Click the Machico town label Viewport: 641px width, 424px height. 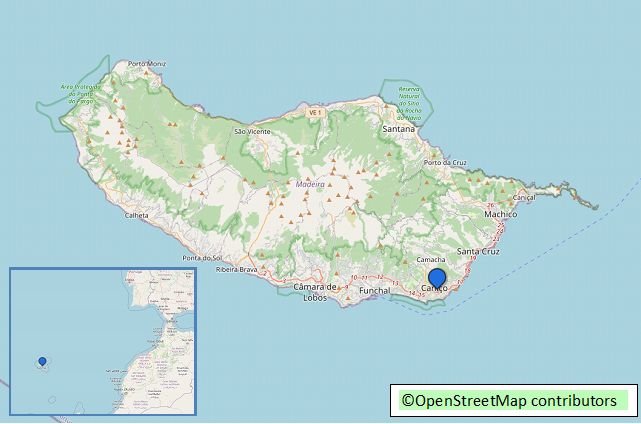point(499,214)
